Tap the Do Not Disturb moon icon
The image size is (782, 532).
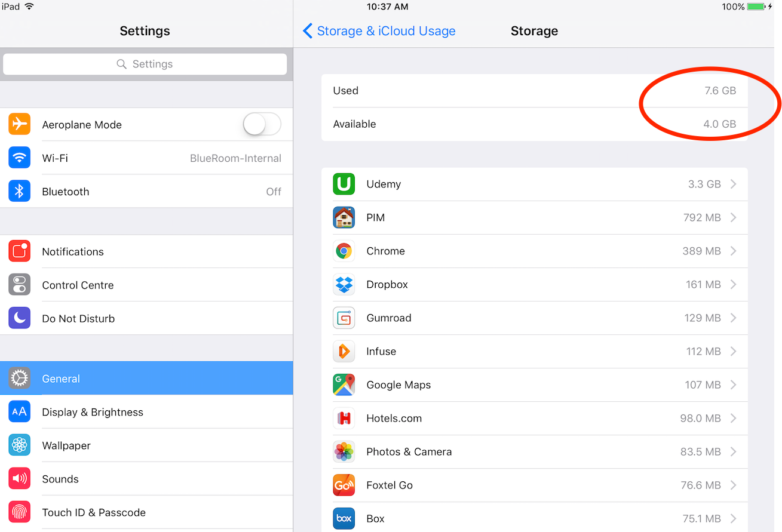pyautogui.click(x=19, y=318)
